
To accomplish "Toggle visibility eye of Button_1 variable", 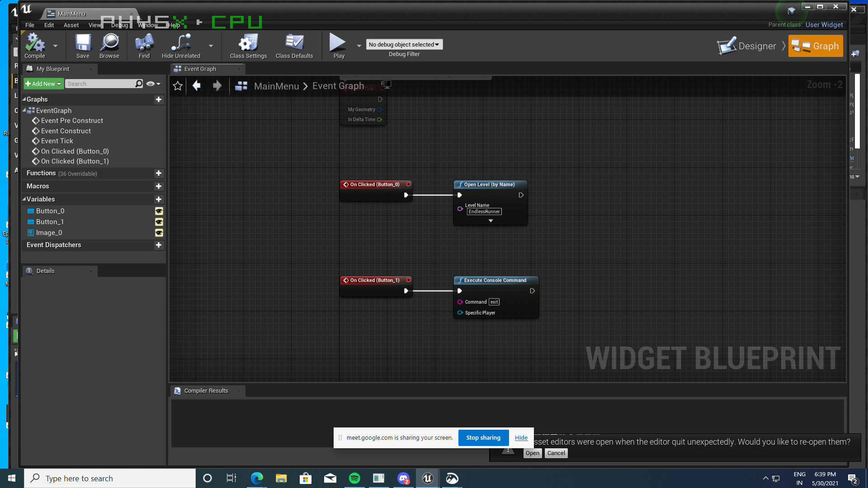I will (x=159, y=222).
